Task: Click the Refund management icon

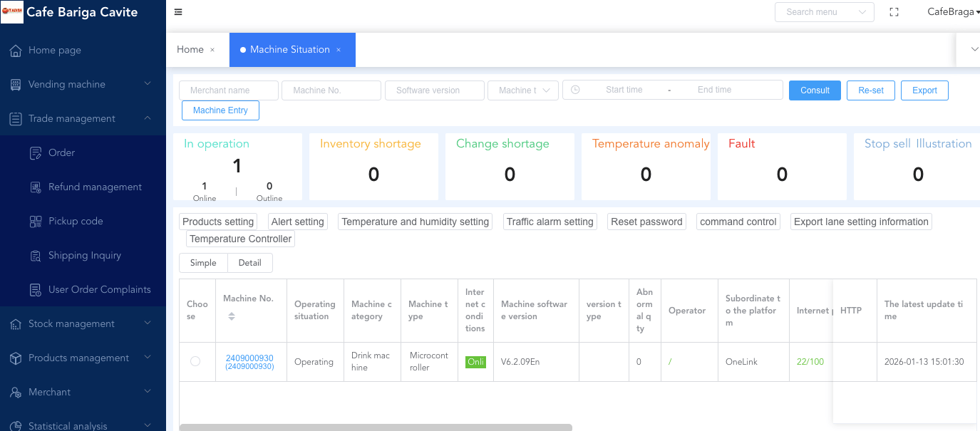Action: click(36, 187)
